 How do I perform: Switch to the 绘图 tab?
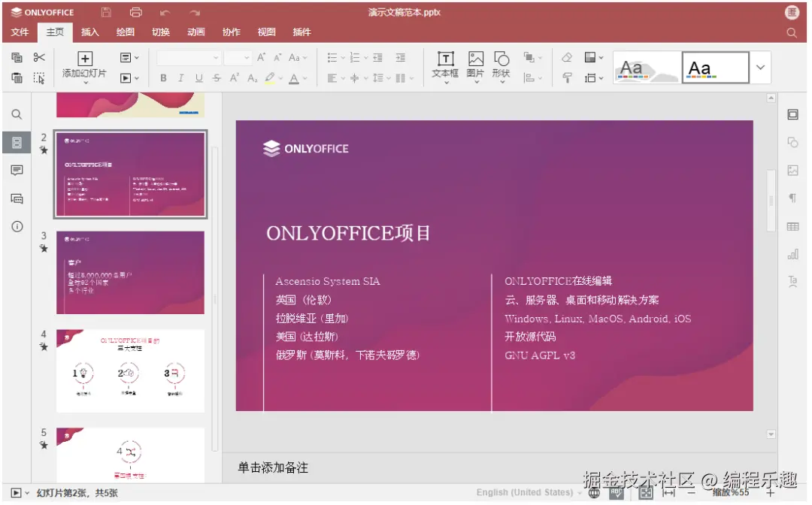click(126, 32)
